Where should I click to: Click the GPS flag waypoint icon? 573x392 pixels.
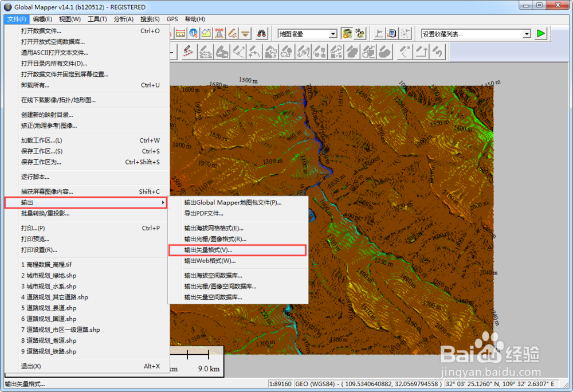click(379, 34)
